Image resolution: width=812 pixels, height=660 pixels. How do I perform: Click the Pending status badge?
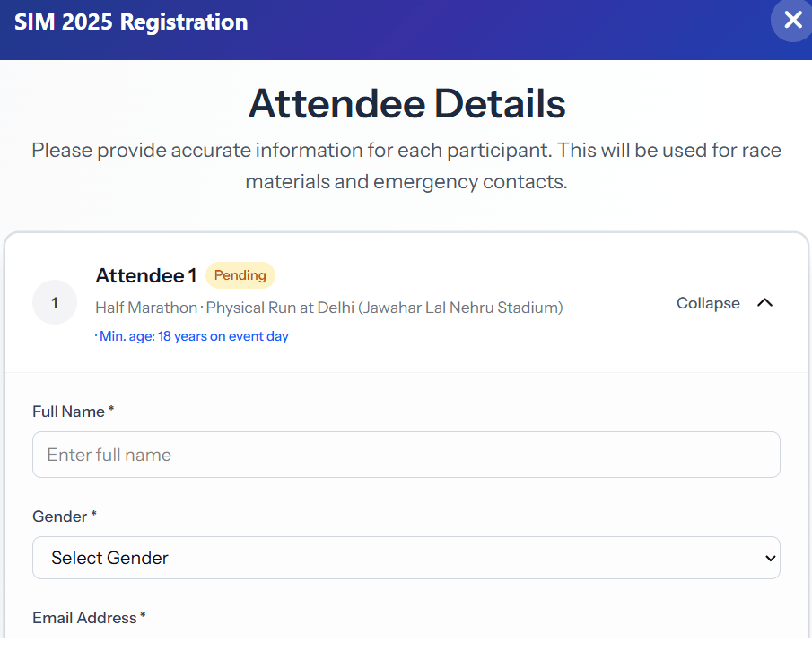[x=240, y=275]
